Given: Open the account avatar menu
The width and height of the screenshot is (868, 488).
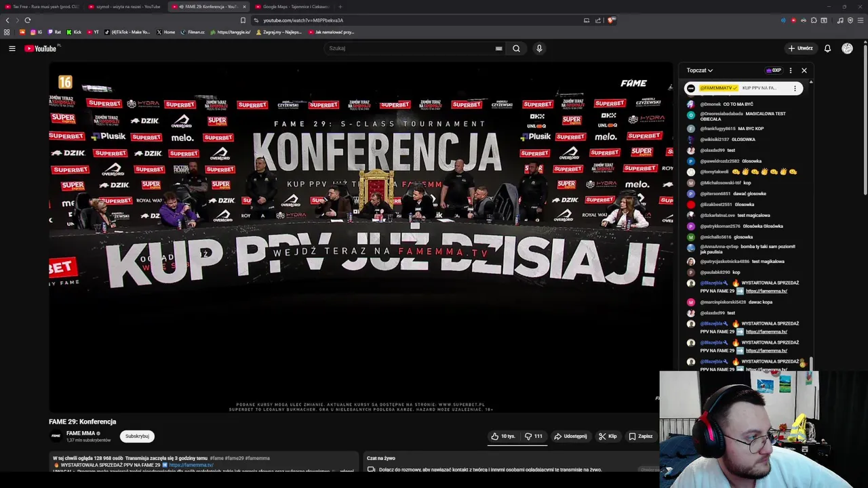Looking at the screenshot, I should click(x=847, y=48).
